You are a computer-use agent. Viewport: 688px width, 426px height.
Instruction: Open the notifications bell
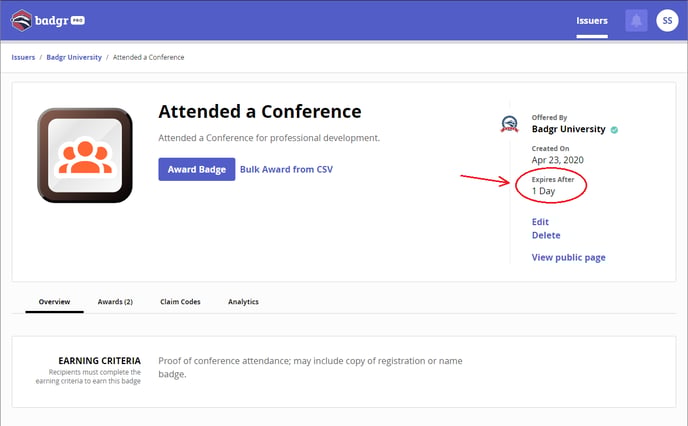636,21
